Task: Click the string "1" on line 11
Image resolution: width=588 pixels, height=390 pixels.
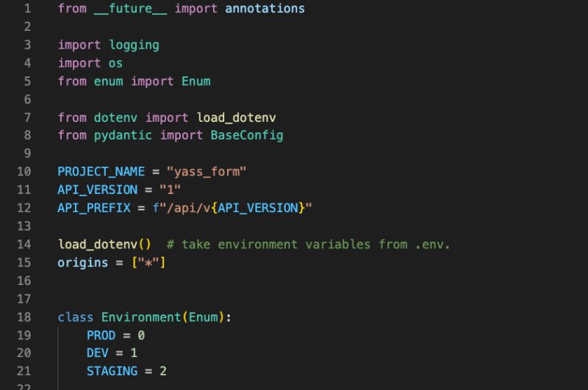Action: [x=170, y=189]
